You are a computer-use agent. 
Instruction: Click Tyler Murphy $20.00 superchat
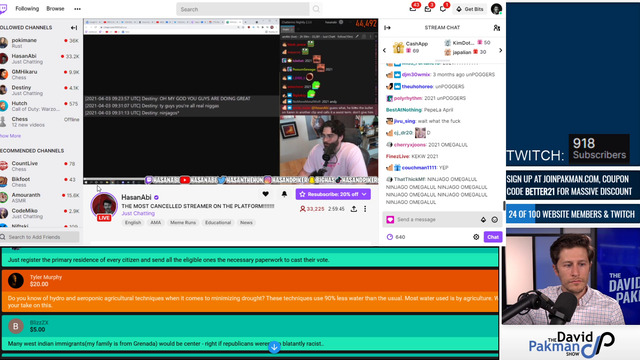250,291
